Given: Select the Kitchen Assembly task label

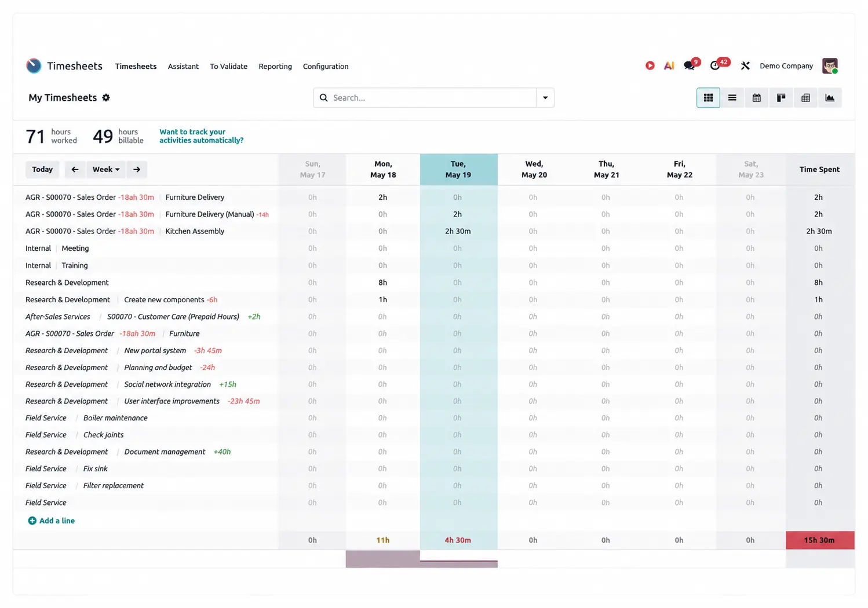Looking at the screenshot, I should [195, 231].
